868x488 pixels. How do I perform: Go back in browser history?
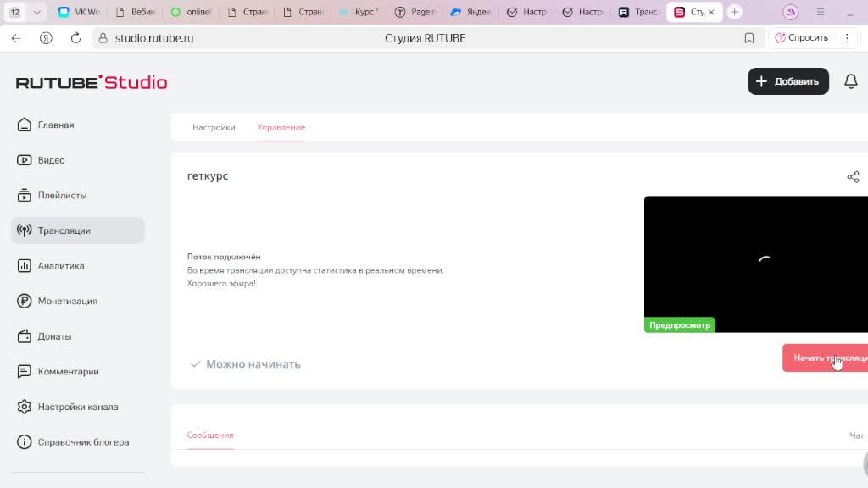click(x=16, y=38)
